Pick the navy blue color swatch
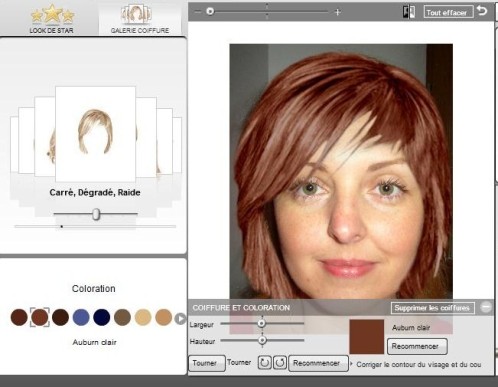 click(102, 317)
